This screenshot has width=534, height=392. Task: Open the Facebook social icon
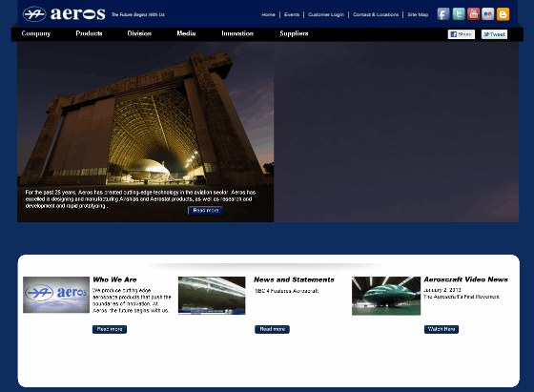(x=443, y=14)
